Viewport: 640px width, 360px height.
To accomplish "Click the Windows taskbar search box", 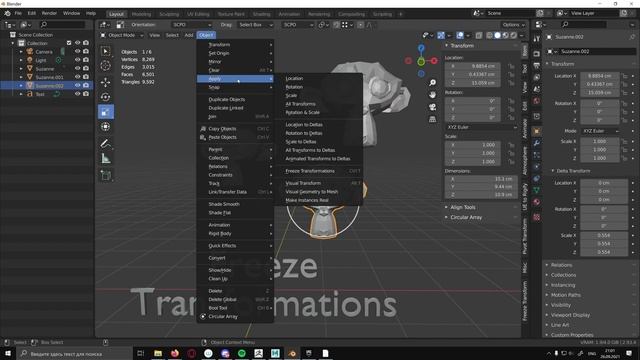I will [x=74, y=353].
